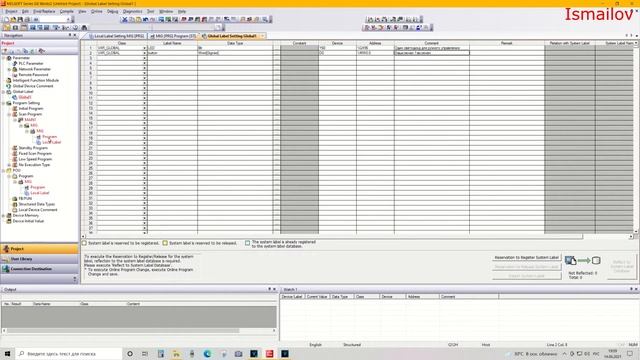Select Global1 under Global Label
Image resolution: width=640 pixels, height=360 pixels.
[24, 98]
